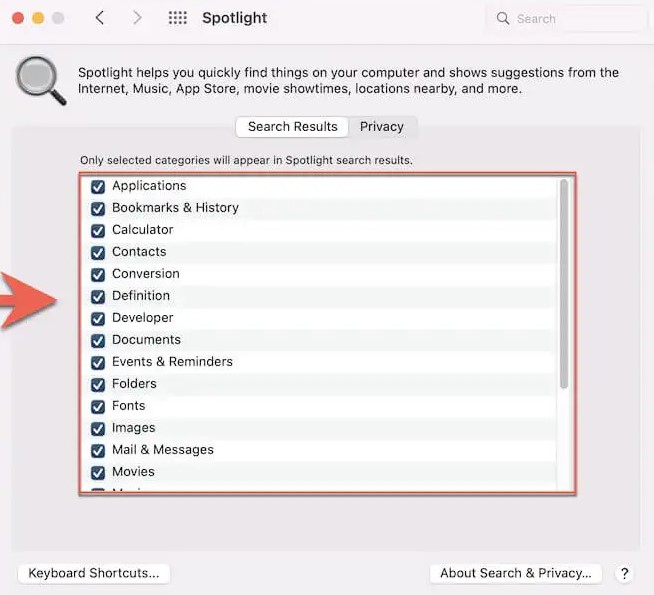Click the back navigation arrow
Image resolution: width=654 pixels, height=595 pixels.
(x=100, y=18)
